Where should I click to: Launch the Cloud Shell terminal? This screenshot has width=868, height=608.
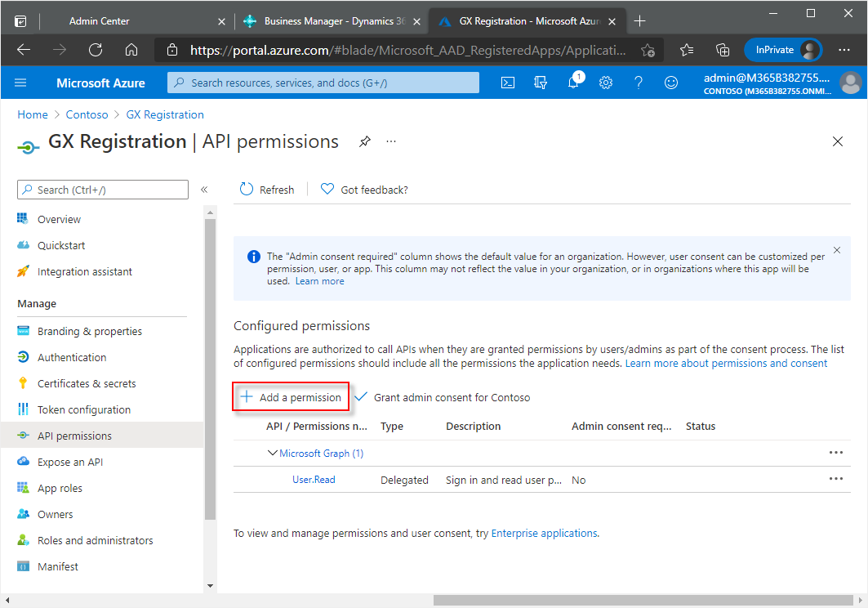[x=508, y=83]
